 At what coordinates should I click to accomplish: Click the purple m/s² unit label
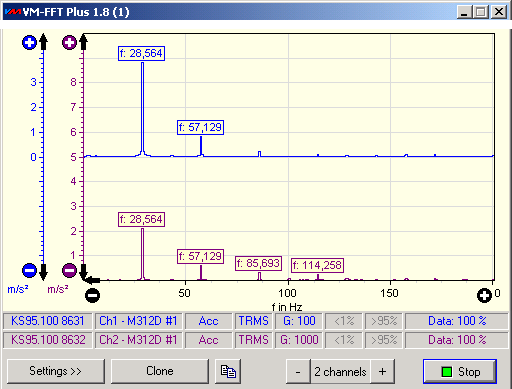click(58, 289)
